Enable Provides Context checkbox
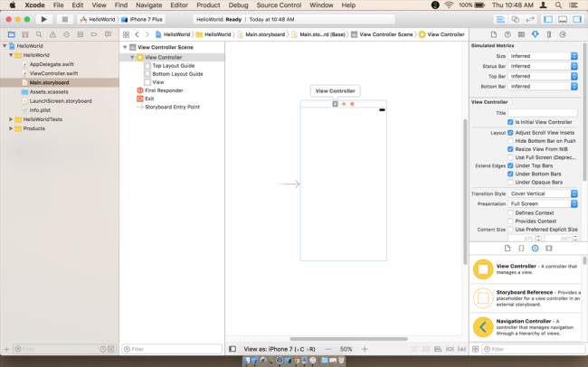 [x=510, y=221]
